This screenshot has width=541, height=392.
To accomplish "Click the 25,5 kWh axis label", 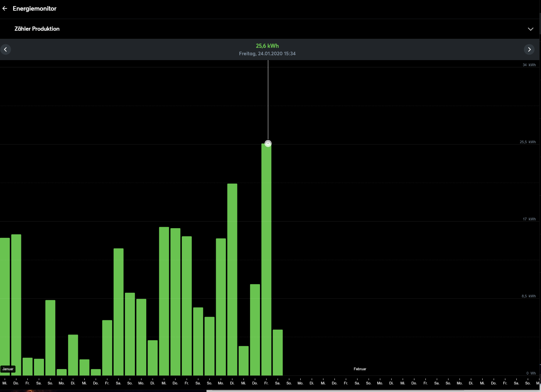I will (x=527, y=142).
